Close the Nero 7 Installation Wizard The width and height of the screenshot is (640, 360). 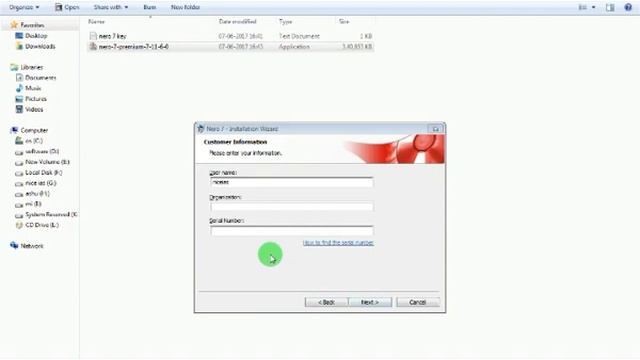click(435, 129)
